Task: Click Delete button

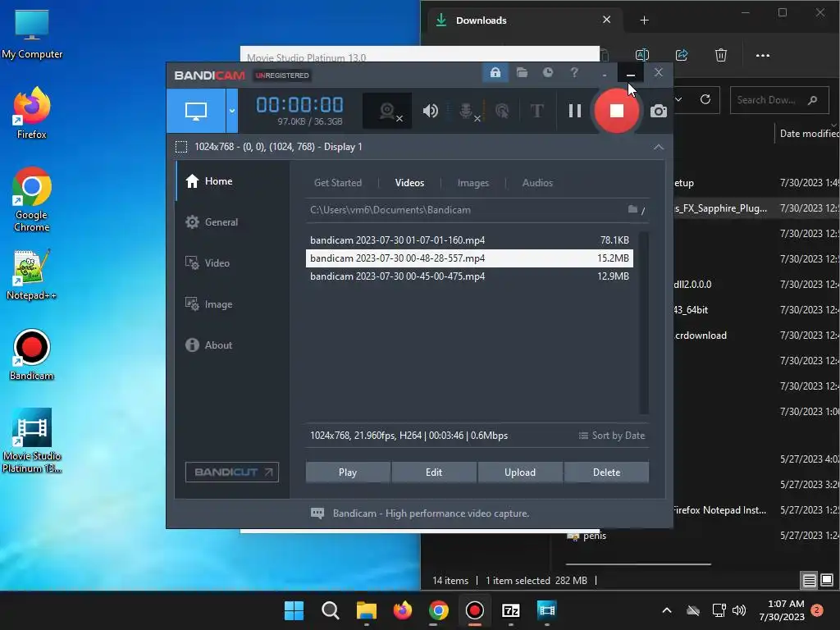Action: click(606, 472)
